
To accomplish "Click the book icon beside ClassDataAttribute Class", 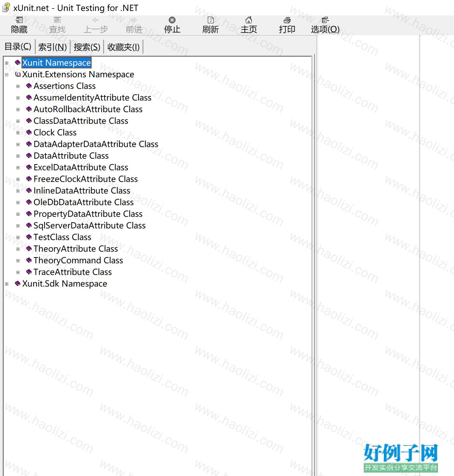I will click(29, 121).
